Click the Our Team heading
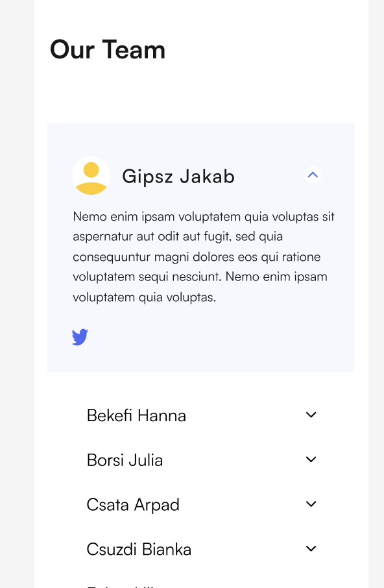 [108, 49]
